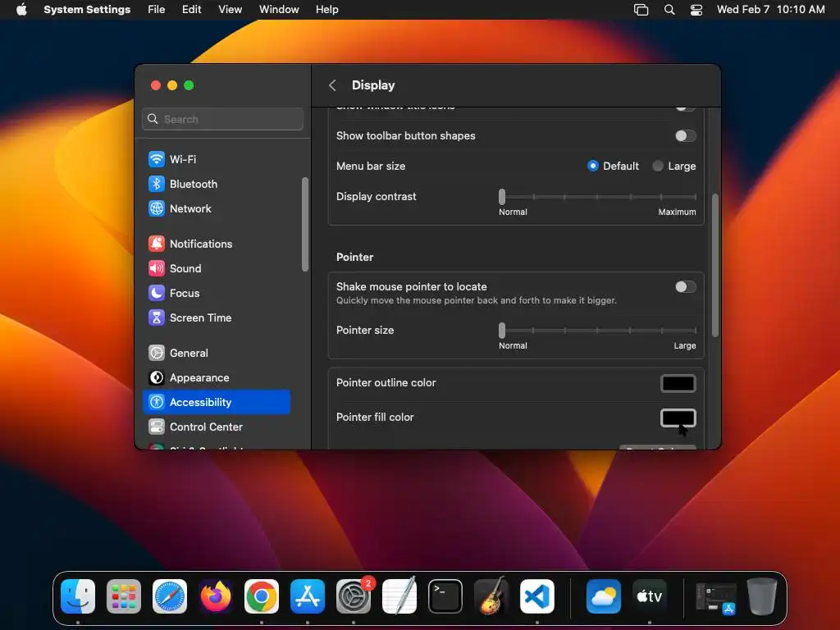840x630 pixels.
Task: Open the Apple menu
Action: 21,10
